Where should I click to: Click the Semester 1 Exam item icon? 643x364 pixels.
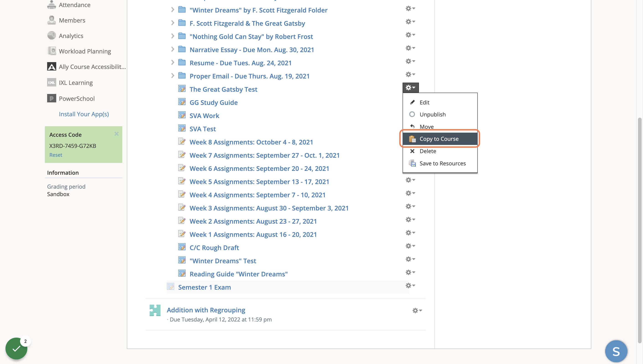coord(170,287)
